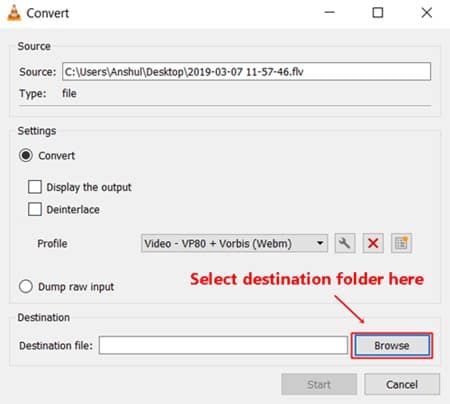
Task: Click the 'Destination file:' label
Action: [x=56, y=346]
